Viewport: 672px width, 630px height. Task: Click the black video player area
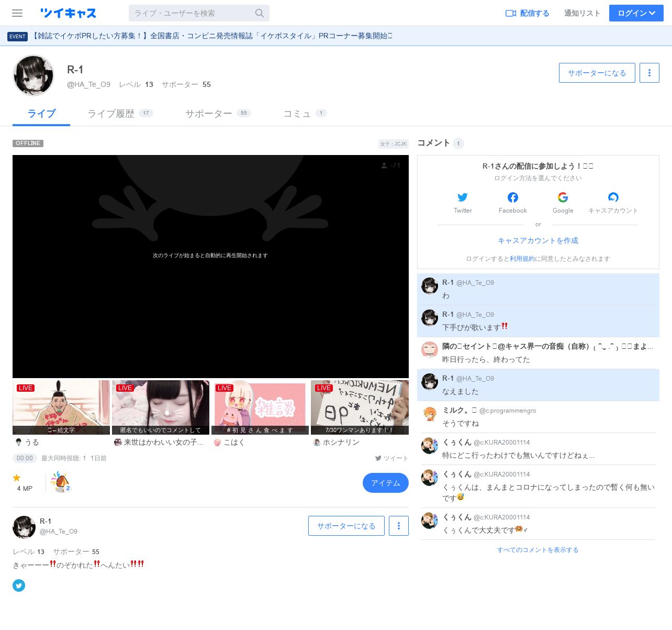tap(210, 267)
